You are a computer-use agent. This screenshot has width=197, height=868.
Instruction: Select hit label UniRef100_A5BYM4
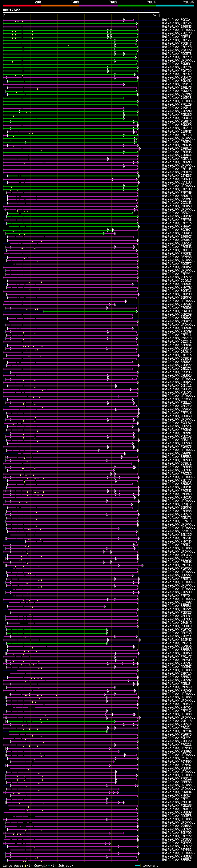[x=177, y=37]
